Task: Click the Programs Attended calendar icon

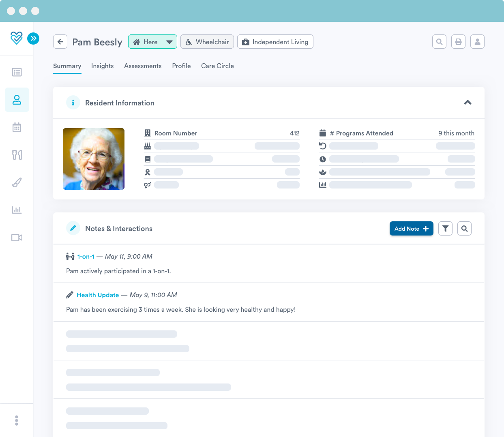Action: coord(323,133)
